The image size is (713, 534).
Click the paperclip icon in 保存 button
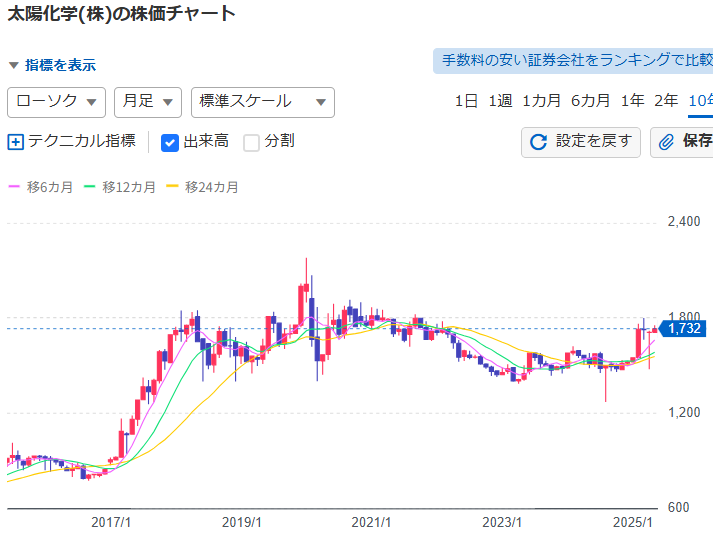[666, 142]
